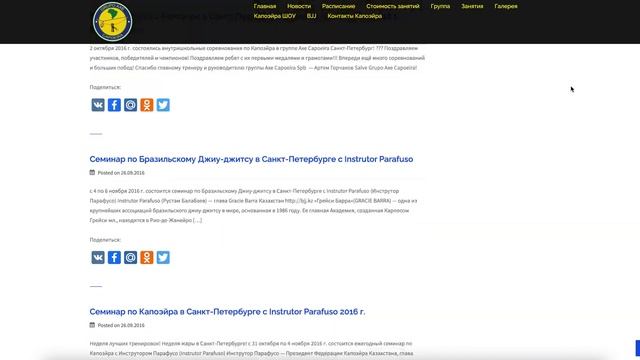Share first post on VK
Image resolution: width=640 pixels, height=360 pixels.
98,105
